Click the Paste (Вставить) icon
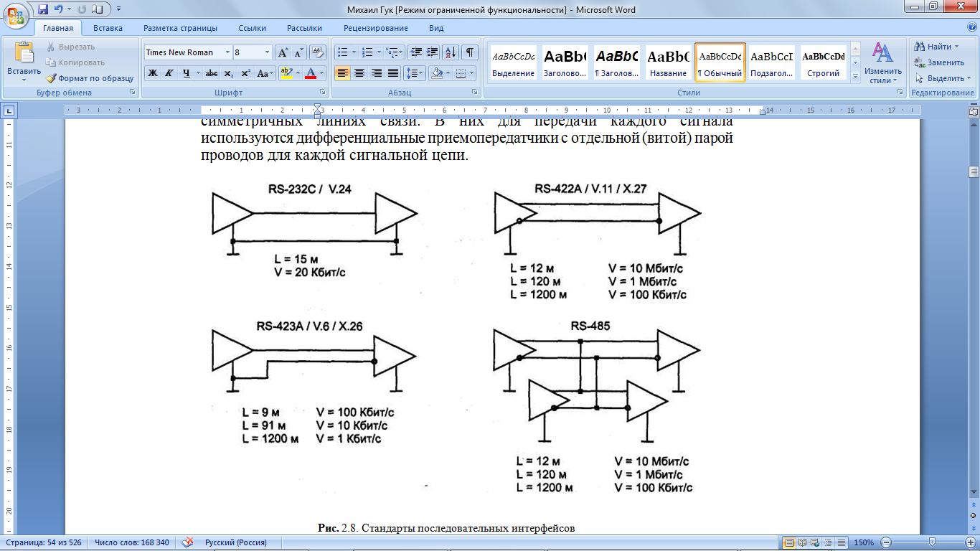 (24, 53)
